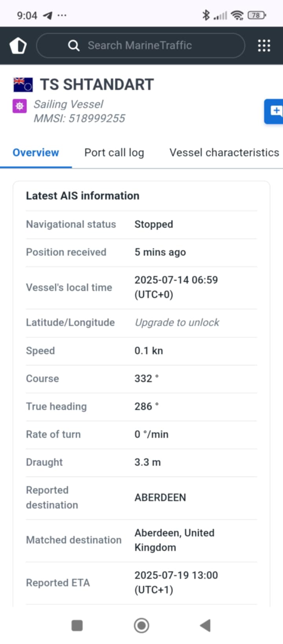Open the apps grid menu

263,45
